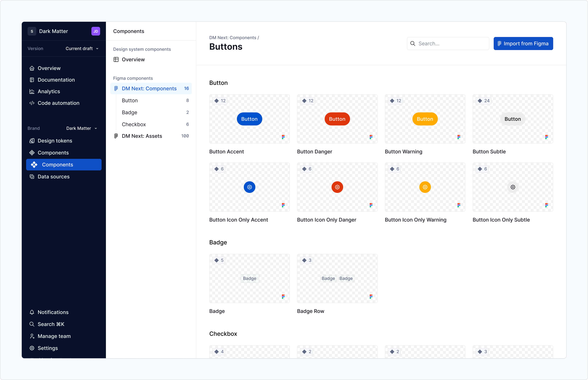588x380 pixels.
Task: Open the Dark Matter brand dropdown
Action: pos(82,128)
